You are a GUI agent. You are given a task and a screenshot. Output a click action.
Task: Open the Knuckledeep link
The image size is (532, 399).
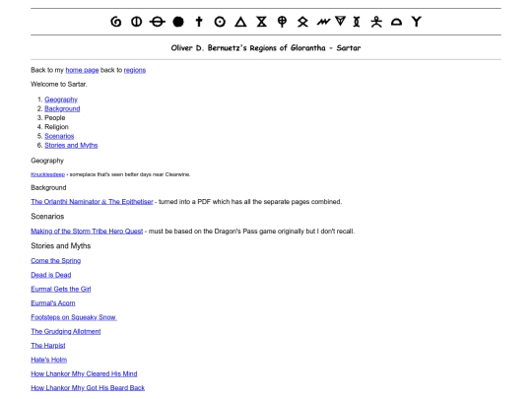pyautogui.click(x=47, y=174)
